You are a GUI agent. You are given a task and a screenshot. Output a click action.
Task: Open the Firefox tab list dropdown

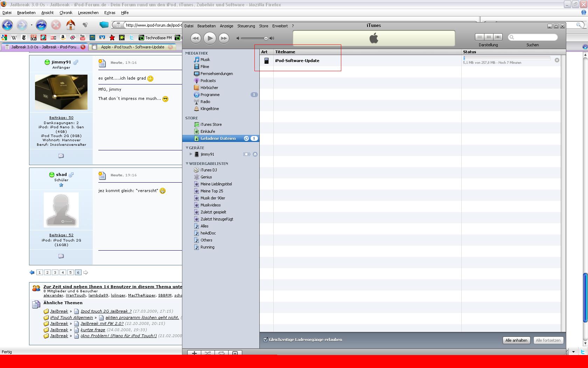[x=584, y=47]
